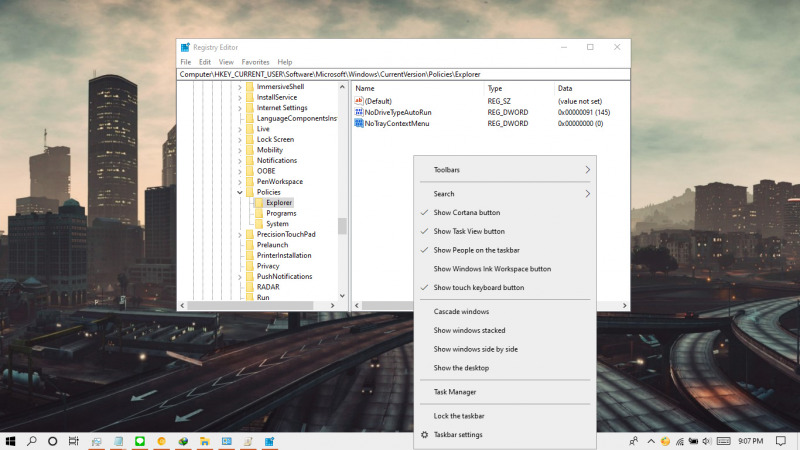This screenshot has width=800, height=450.
Task: Open the People icon in system tray
Action: click(634, 441)
